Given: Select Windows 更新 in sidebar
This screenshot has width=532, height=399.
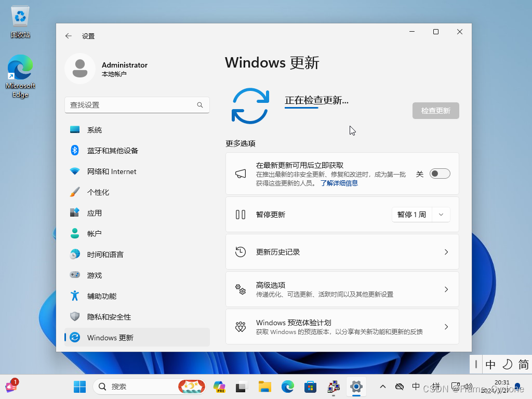Looking at the screenshot, I should click(137, 338).
